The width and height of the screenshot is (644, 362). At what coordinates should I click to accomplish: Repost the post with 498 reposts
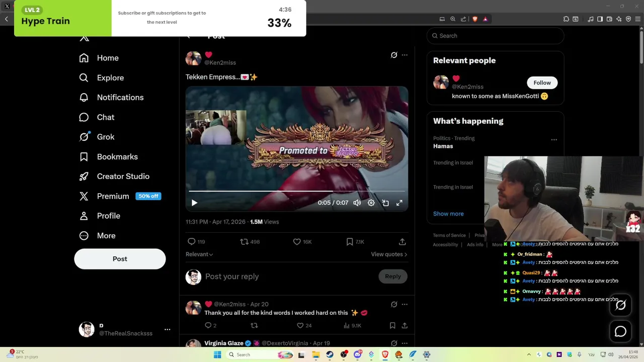click(245, 242)
